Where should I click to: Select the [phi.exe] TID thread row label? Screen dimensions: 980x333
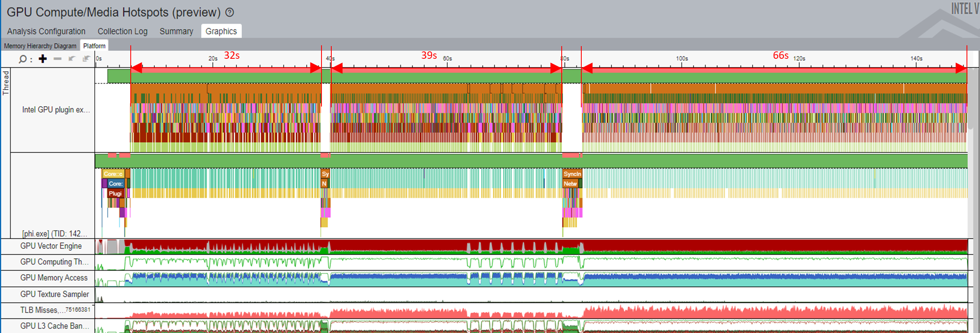point(54,233)
